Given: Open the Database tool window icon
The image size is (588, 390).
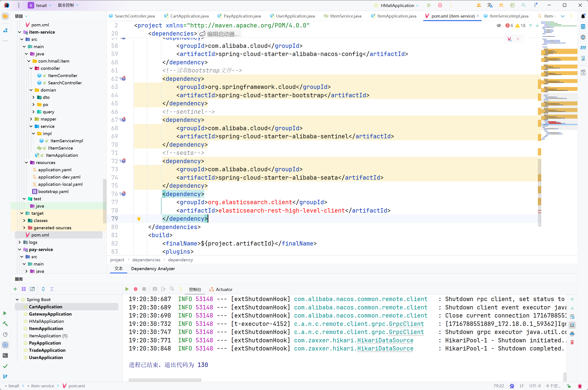Looking at the screenshot, I should 583,27.
